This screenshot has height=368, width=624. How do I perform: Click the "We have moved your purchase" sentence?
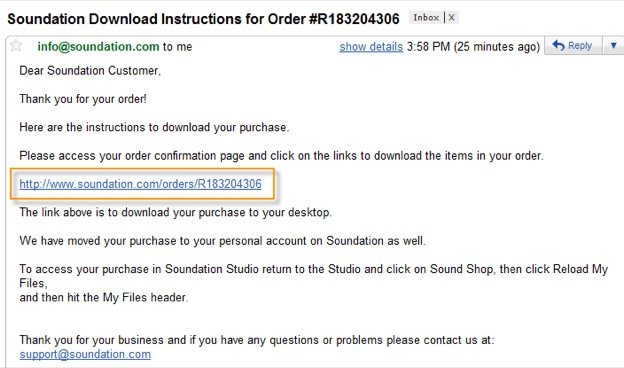tap(222, 241)
